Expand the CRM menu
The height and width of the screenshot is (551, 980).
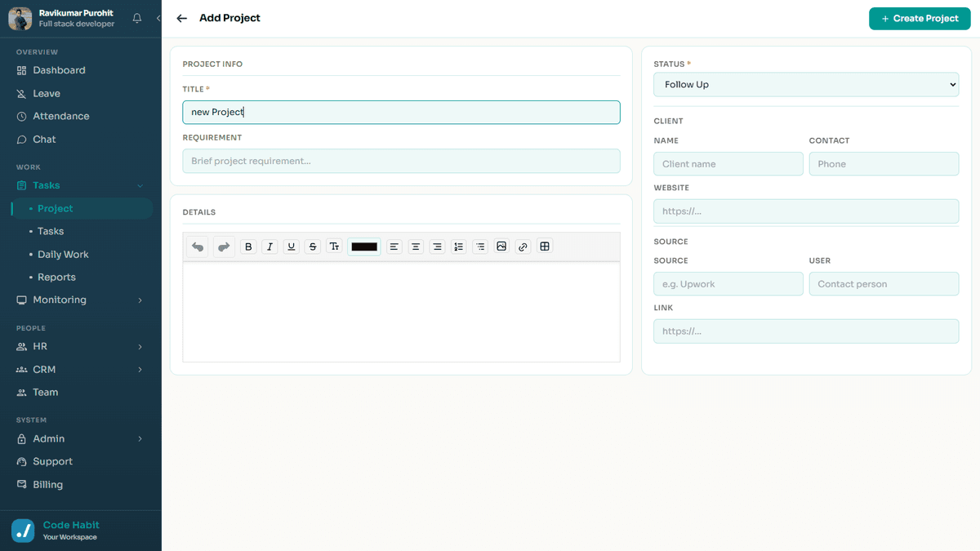point(81,369)
